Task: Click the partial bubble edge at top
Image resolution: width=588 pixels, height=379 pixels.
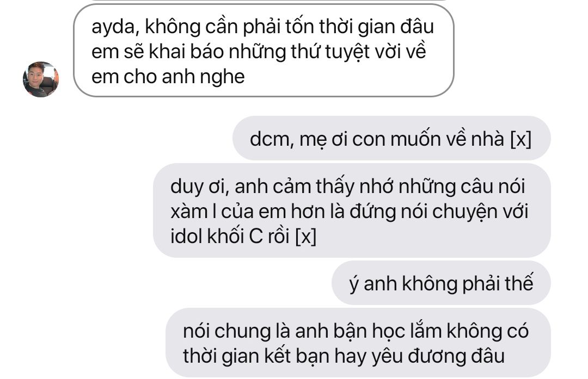Action: [x=269, y=1]
